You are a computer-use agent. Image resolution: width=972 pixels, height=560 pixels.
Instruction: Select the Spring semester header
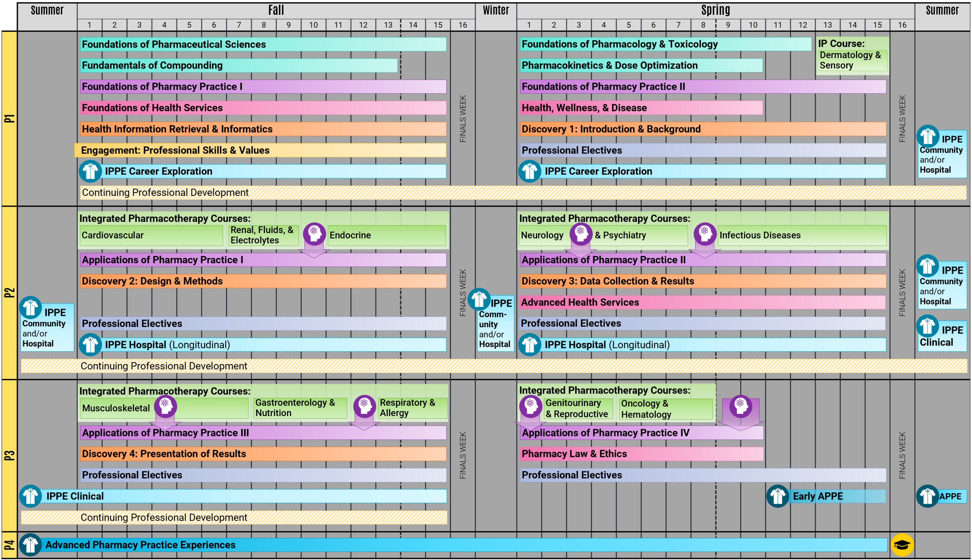pos(715,10)
